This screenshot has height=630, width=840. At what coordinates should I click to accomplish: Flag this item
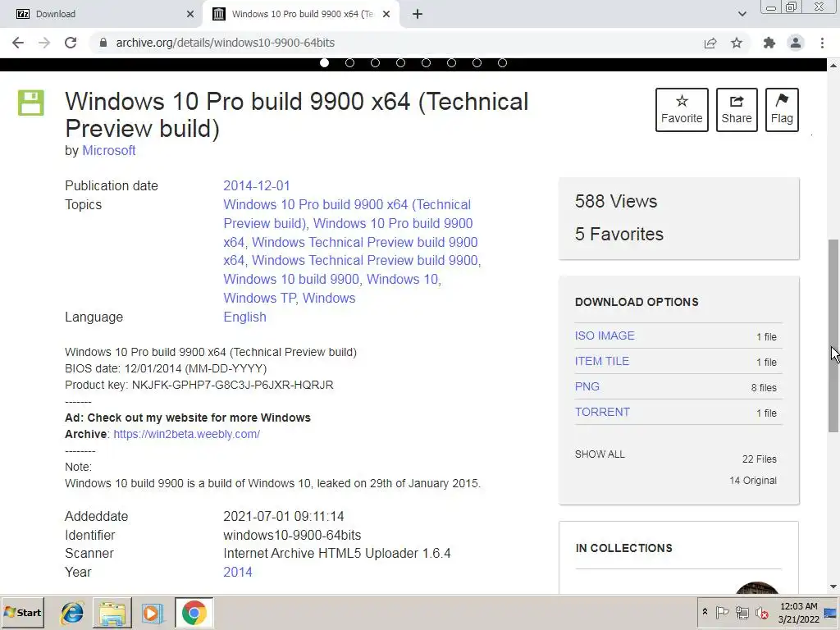click(782, 110)
